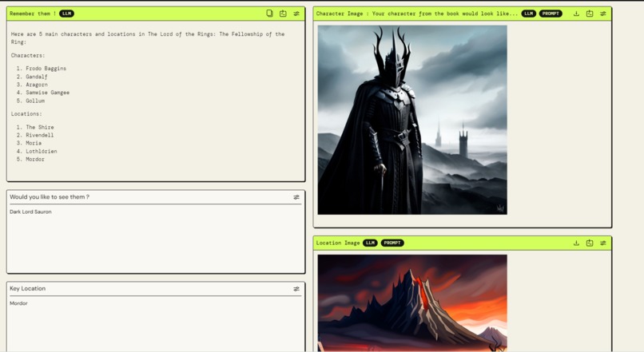Click LLM badge in Location Image header
Screen dimensions: 644x352
370,243
